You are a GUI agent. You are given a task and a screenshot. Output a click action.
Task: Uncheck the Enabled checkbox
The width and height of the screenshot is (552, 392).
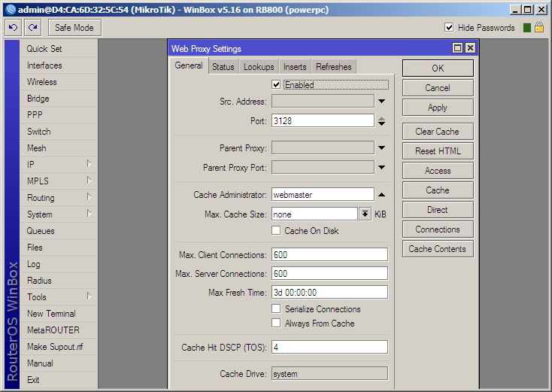point(276,84)
